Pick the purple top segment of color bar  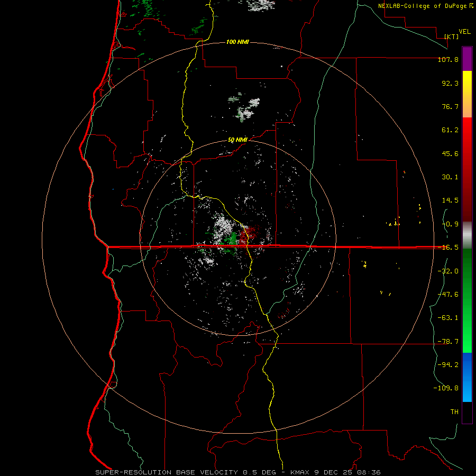[x=467, y=59]
